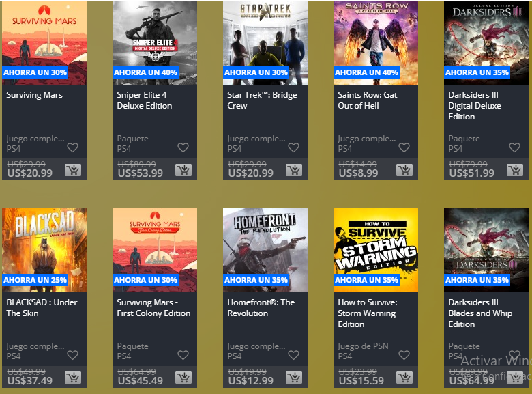
Task: Open the BLACKSAD cover art thumbnail
Action: tap(44, 250)
